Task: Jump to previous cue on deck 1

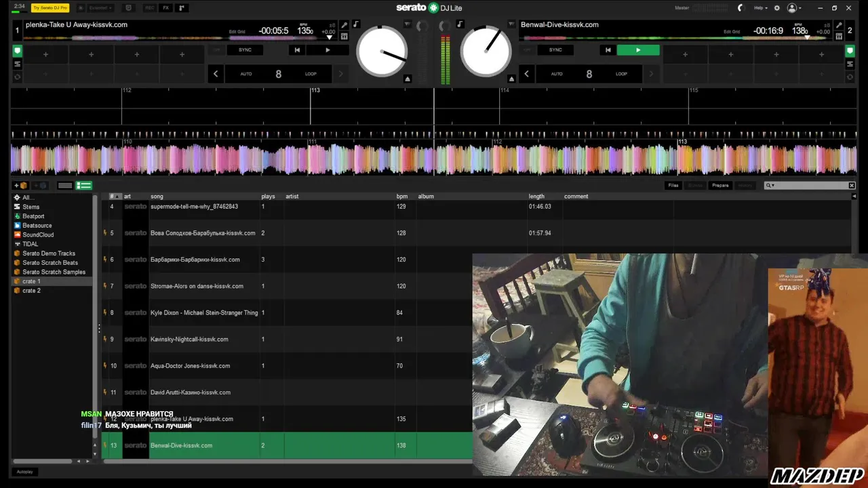Action: click(x=297, y=49)
